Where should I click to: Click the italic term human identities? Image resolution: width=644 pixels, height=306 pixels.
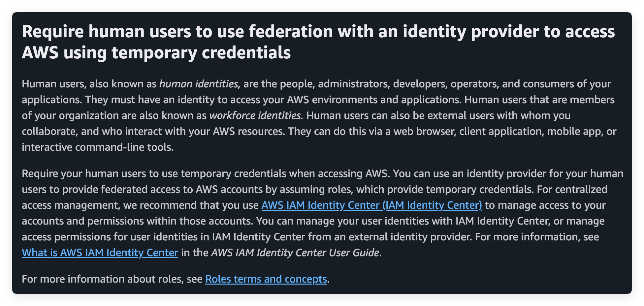pyautogui.click(x=198, y=84)
